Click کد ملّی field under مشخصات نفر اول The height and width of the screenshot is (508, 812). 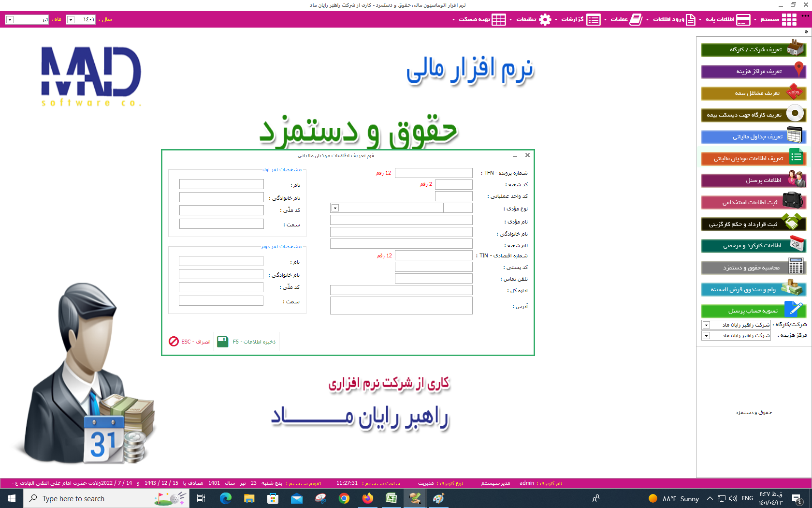coord(221,210)
